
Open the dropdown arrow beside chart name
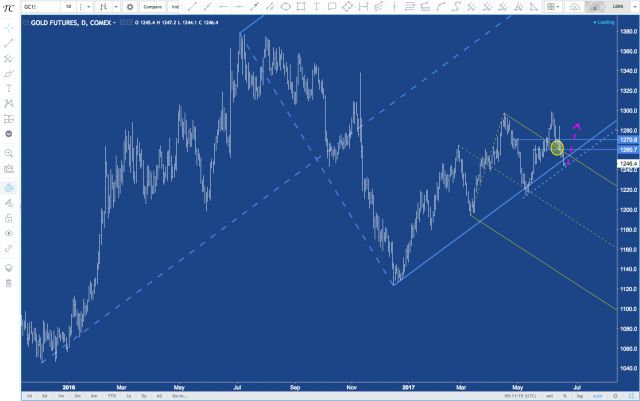[634, 7]
